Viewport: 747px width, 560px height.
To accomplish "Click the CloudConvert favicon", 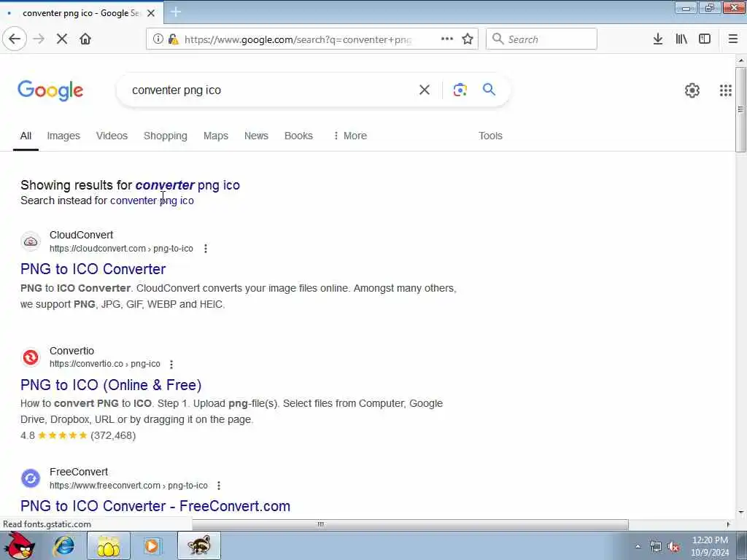I will (x=31, y=241).
